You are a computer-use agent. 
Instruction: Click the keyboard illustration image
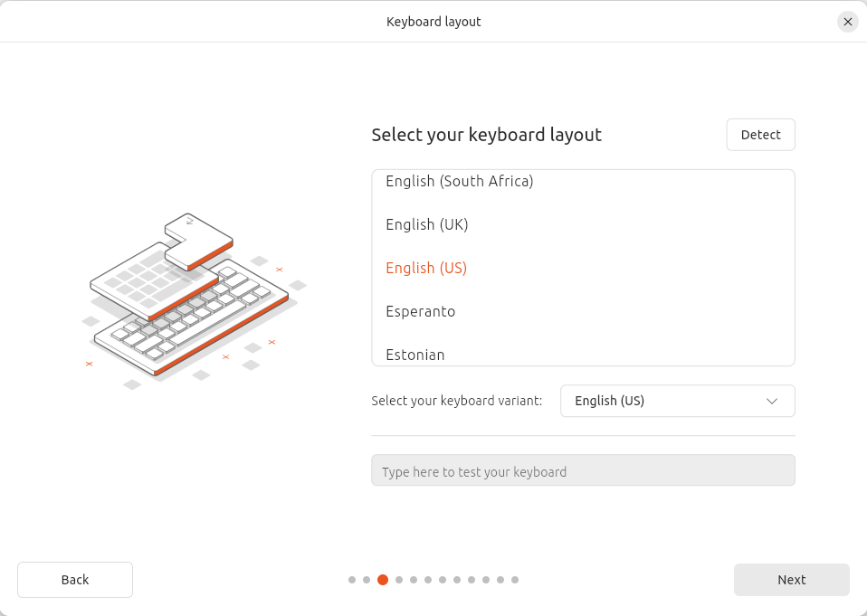tap(192, 299)
